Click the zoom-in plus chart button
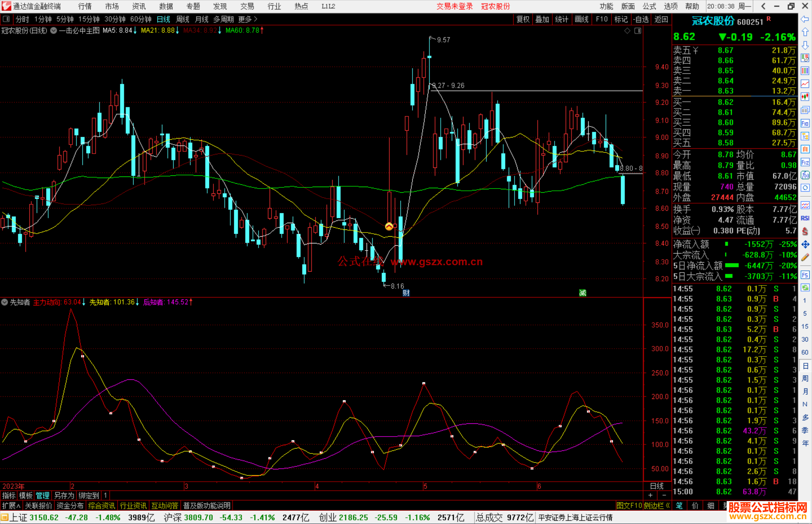Viewport: 812px width, 524px height. 650,495
